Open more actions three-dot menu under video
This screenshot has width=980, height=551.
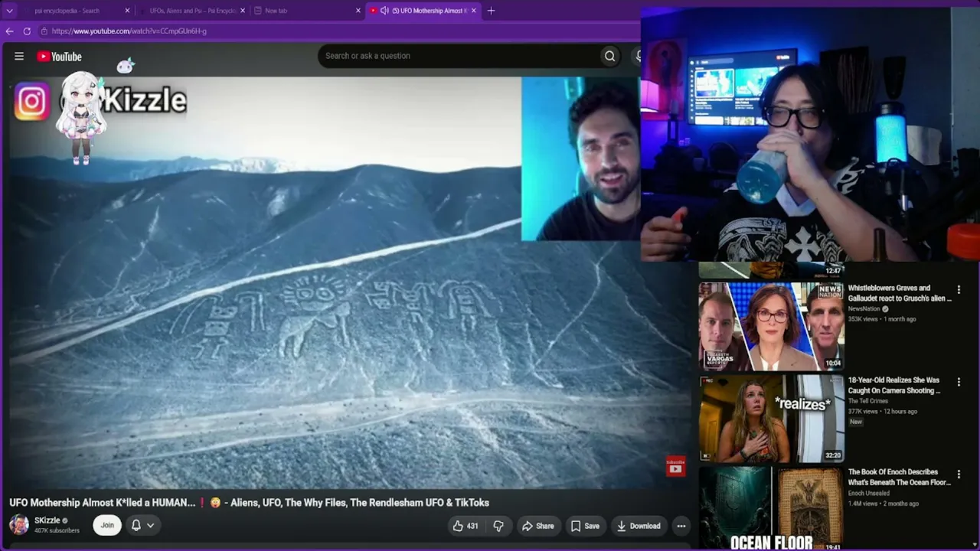coord(681,526)
